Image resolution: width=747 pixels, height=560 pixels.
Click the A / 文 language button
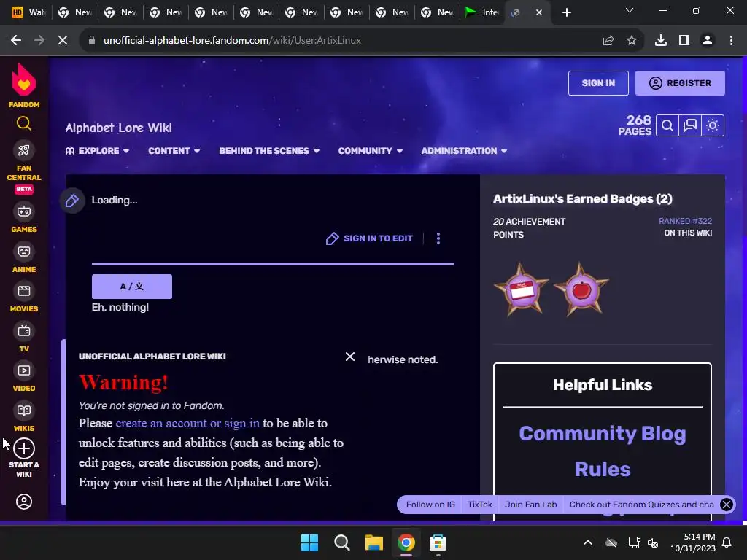click(x=132, y=287)
